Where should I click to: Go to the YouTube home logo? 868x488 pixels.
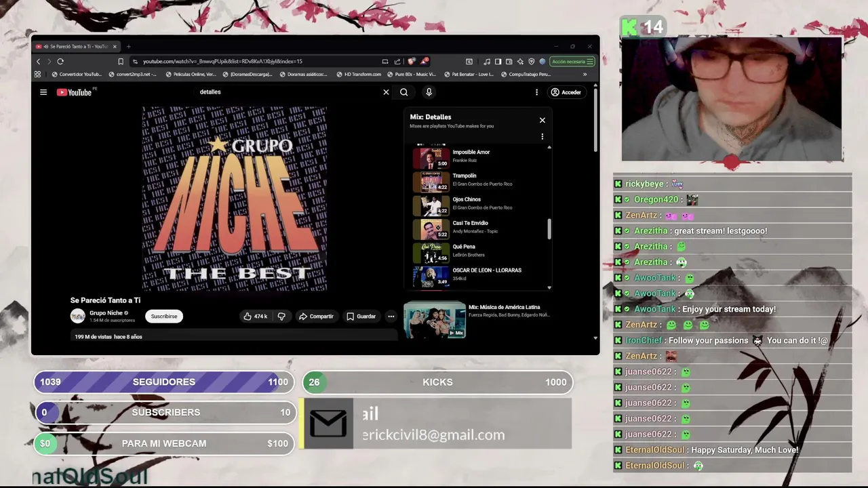[x=74, y=92]
